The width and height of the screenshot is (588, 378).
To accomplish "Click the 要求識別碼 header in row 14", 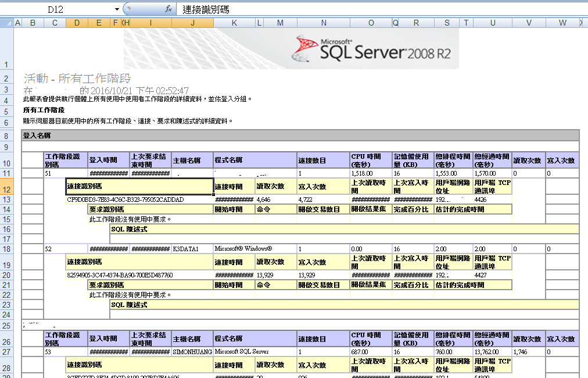I will pos(150,209).
